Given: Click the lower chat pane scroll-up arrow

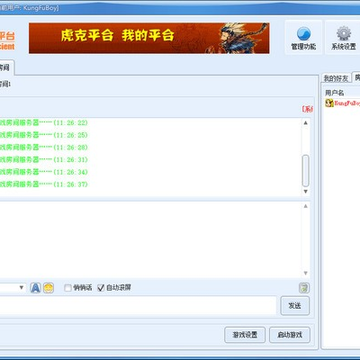Looking at the screenshot, I should pos(305,206).
